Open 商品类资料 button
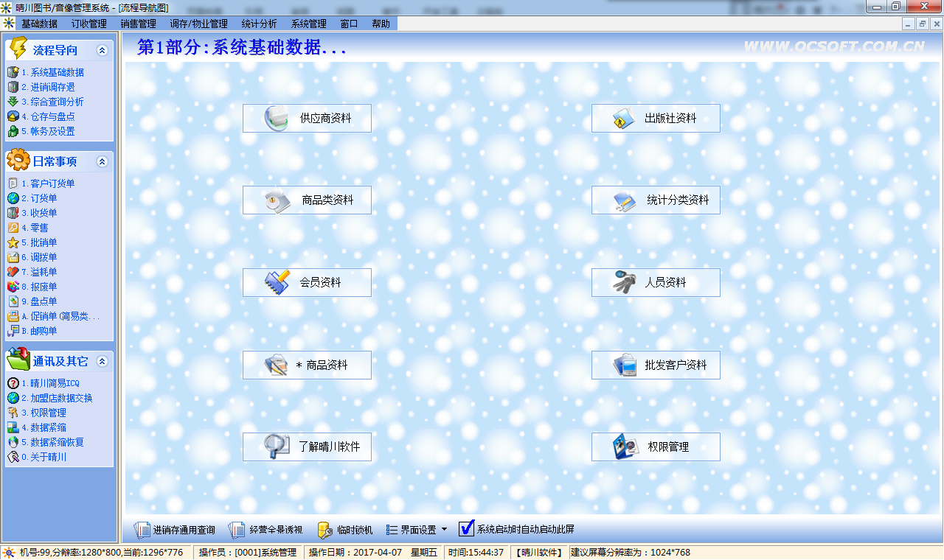 point(307,200)
